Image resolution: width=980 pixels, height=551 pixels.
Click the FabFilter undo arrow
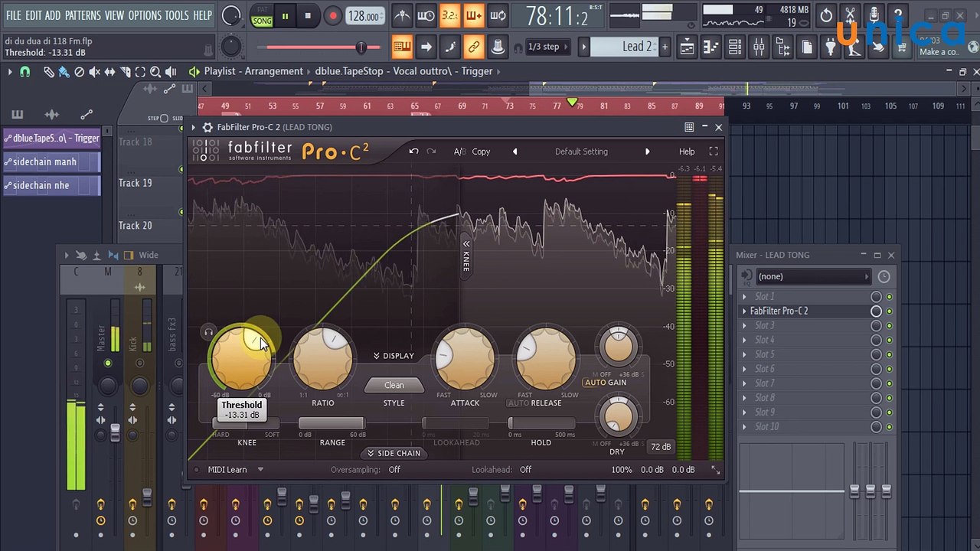coord(413,152)
